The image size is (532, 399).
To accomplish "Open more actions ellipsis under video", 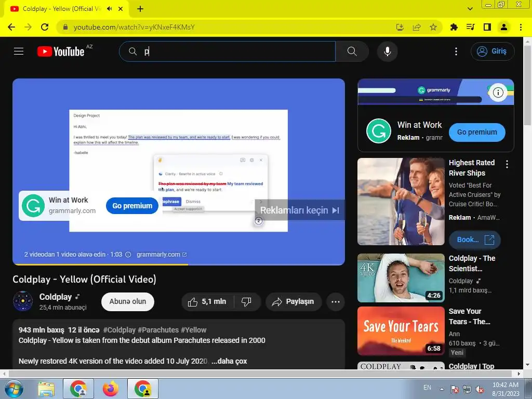I will point(336,302).
